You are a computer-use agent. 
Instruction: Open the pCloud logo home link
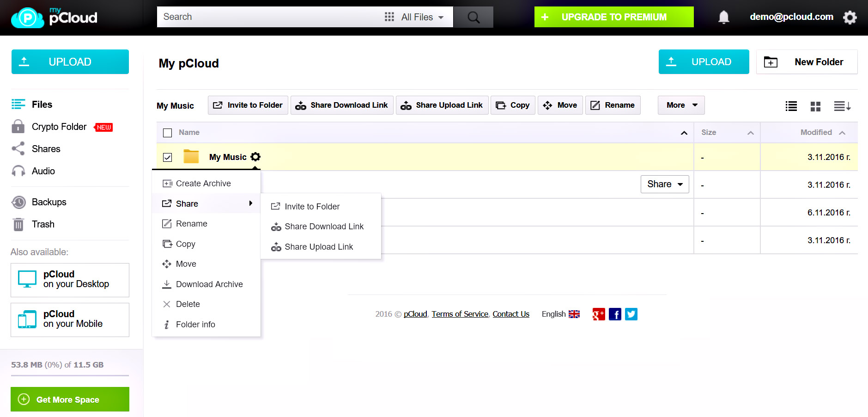[x=55, y=18]
